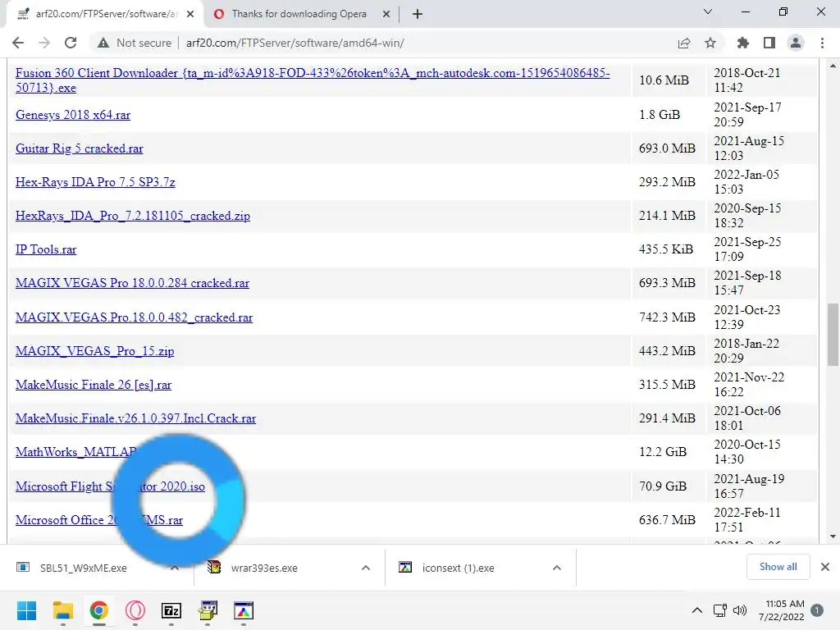Download IP Tools.rar
Viewport: 840px width, 630px height.
tap(46, 249)
